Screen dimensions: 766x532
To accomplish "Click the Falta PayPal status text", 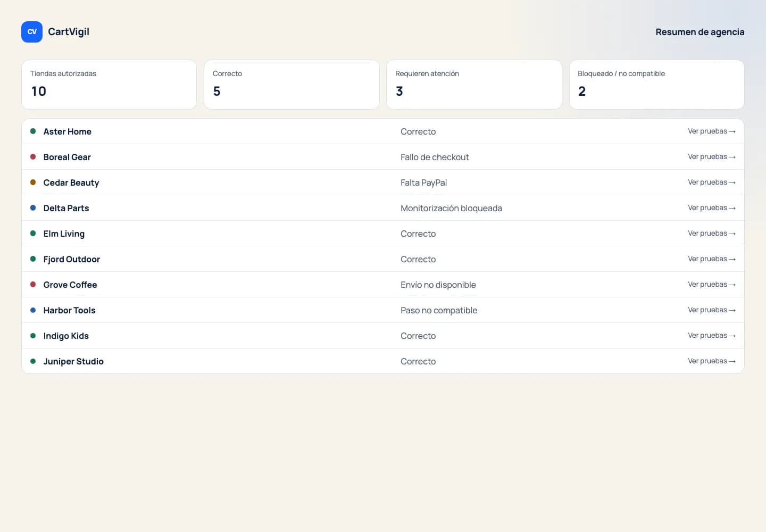I will [x=423, y=182].
